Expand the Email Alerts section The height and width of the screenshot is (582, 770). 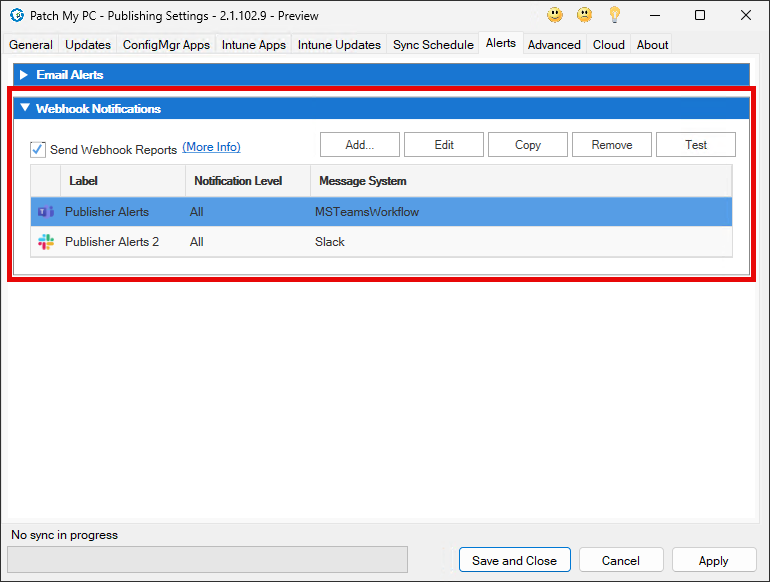[24, 75]
